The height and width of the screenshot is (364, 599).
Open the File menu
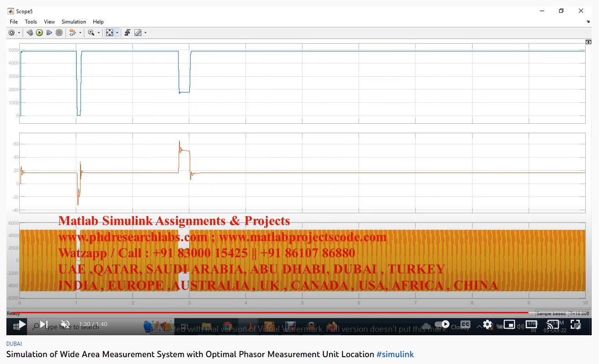coord(14,22)
